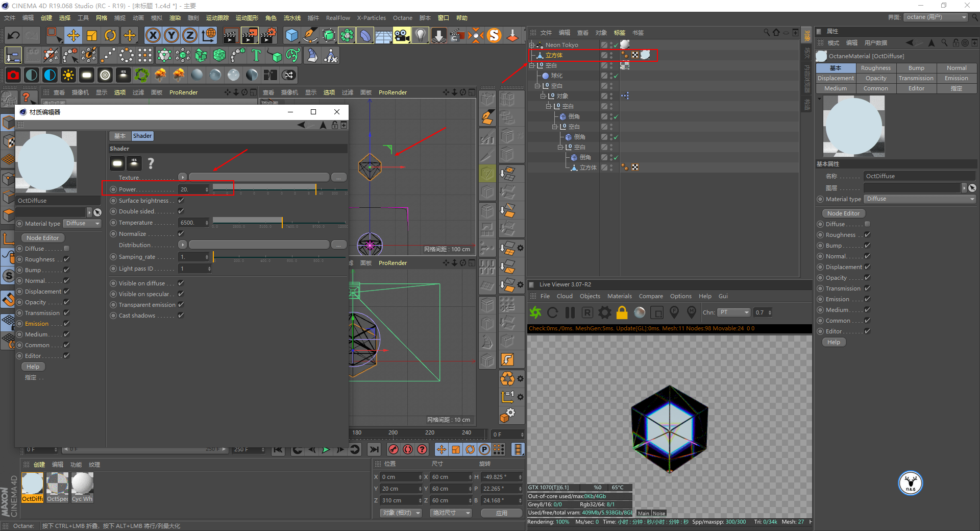The width and height of the screenshot is (980, 531).
Task: Open the Render Settings clapperboard icon
Action: 268,35
